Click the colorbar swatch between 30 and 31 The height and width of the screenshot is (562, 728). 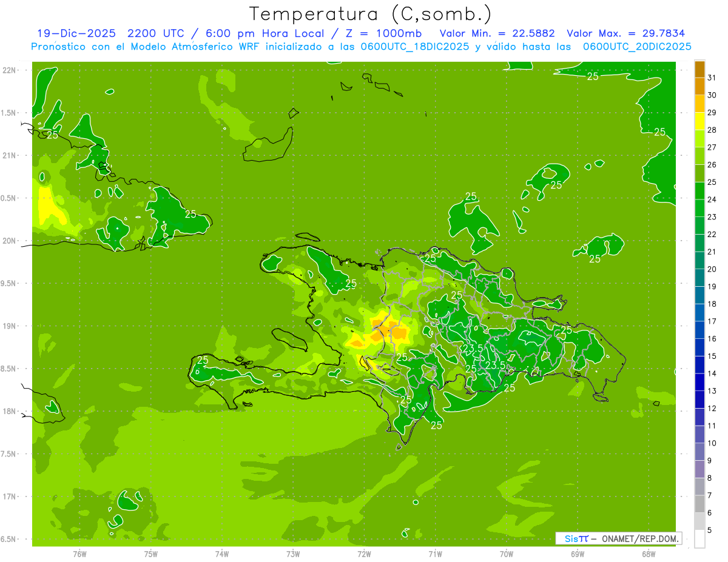[x=699, y=86]
